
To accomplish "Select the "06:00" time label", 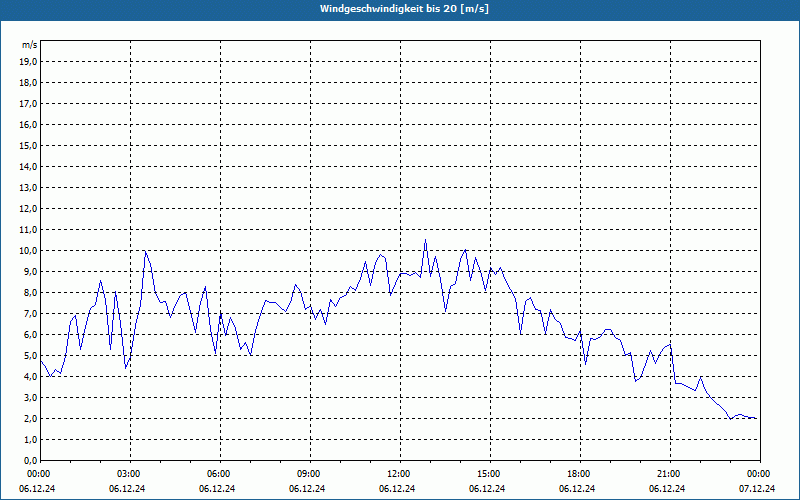I will pyautogui.click(x=218, y=474).
